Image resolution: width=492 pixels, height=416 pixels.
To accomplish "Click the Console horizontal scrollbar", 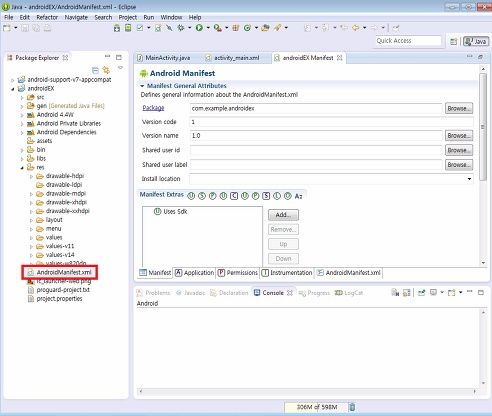I will [x=307, y=391].
